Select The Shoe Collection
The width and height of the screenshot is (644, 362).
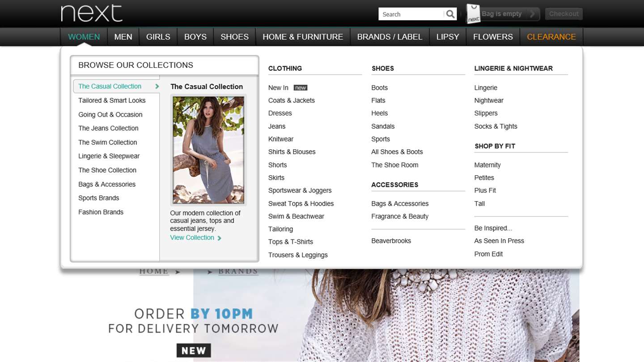[107, 170]
